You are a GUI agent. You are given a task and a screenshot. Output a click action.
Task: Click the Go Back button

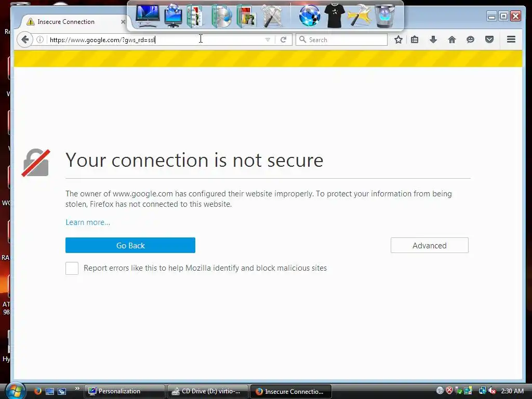coord(130,245)
